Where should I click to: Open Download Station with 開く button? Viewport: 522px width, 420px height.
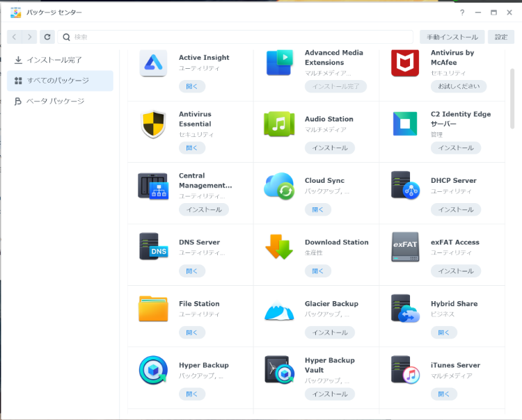click(318, 271)
